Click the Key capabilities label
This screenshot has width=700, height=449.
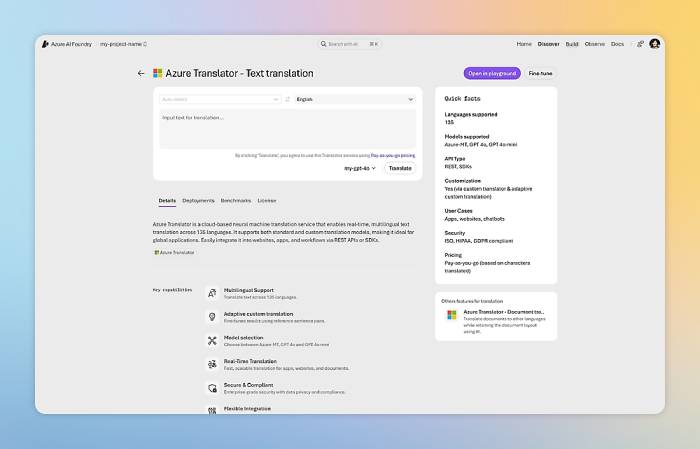pos(172,290)
